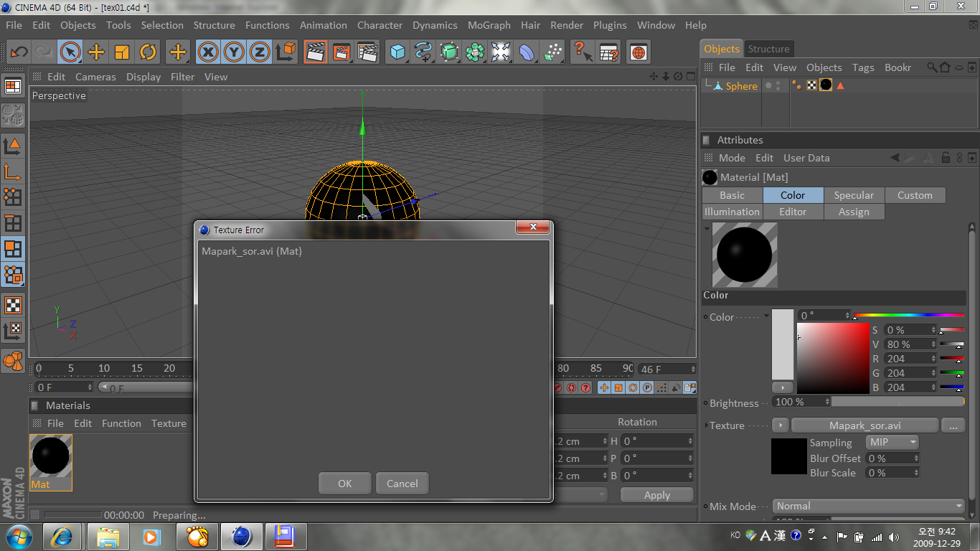Select the Live Selection tool
This screenshot has width=980, height=551.
(70, 52)
